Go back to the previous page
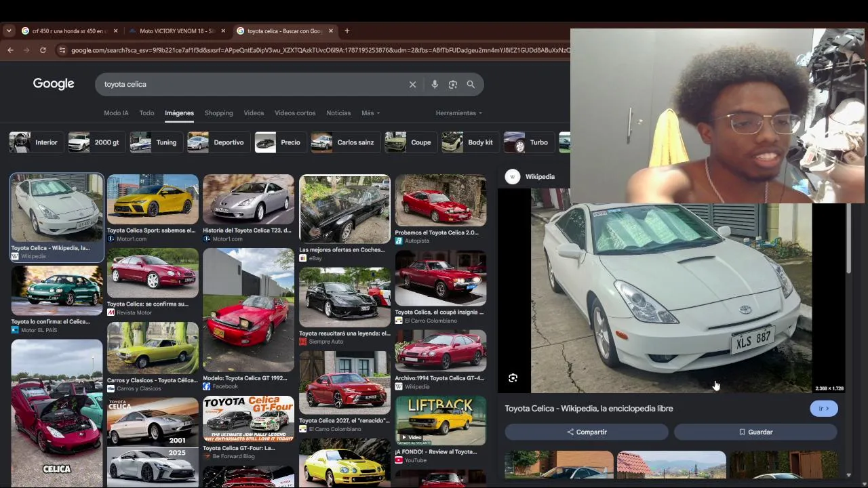868x488 pixels. coord(10,50)
